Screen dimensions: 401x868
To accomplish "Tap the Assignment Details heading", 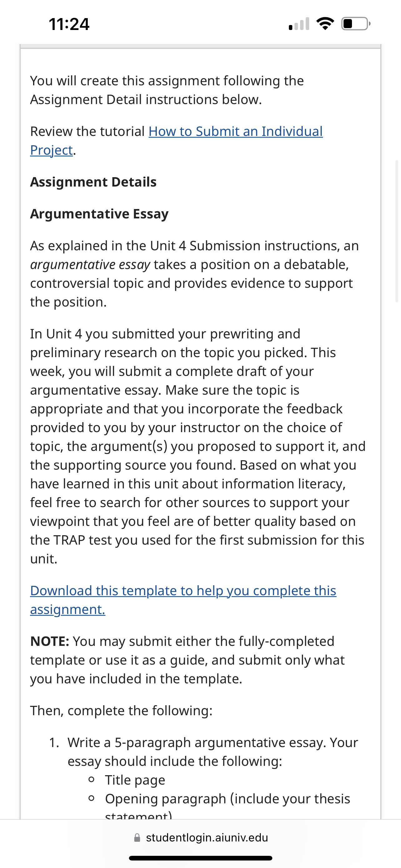I will tap(93, 182).
